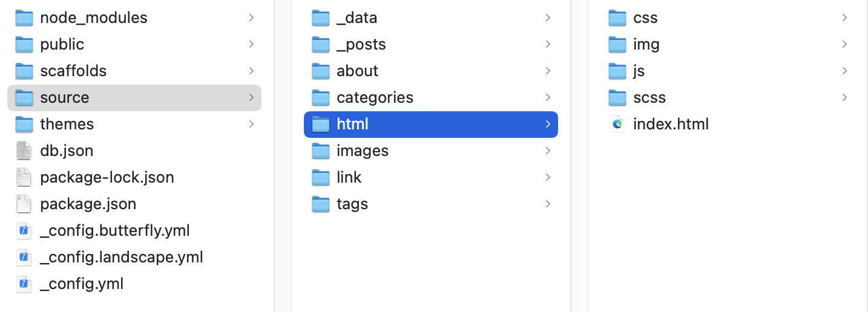Expand the themes folder chevron
The height and width of the screenshot is (312, 868).
[x=251, y=124]
